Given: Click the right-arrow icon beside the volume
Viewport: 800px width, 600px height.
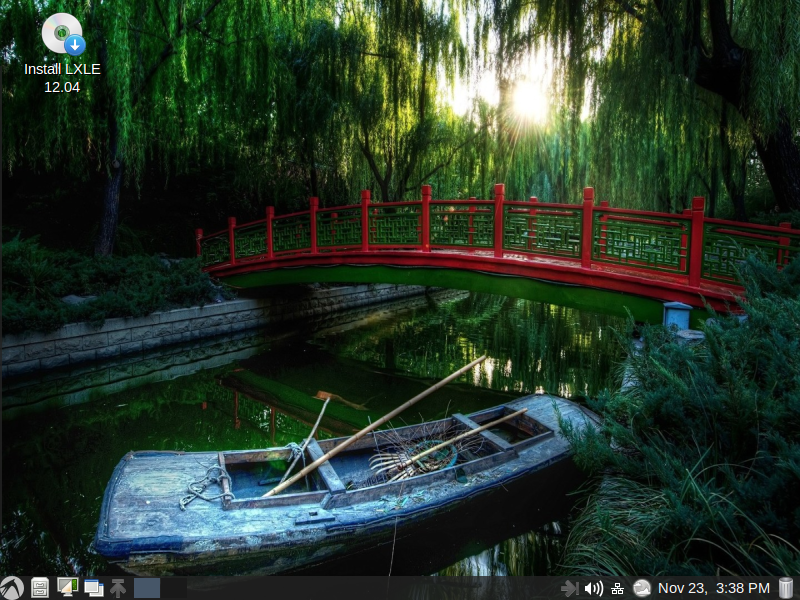Looking at the screenshot, I should coord(570,588).
